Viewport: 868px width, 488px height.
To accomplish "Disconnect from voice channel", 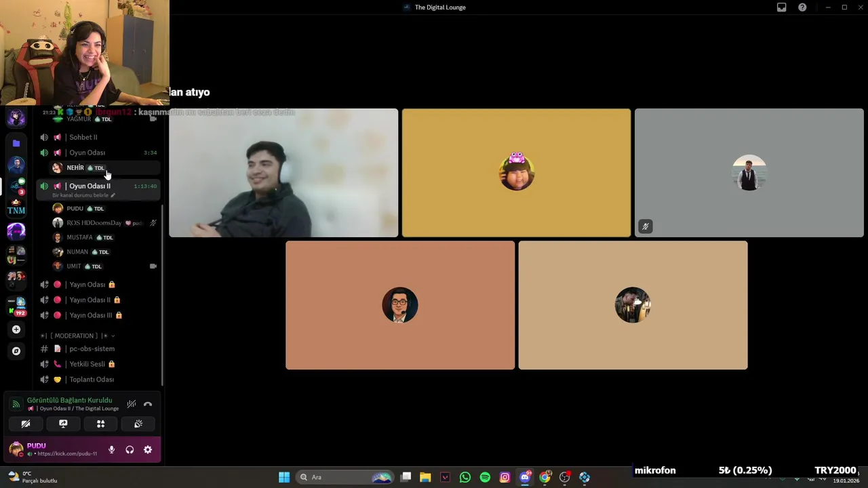I will 148,404.
